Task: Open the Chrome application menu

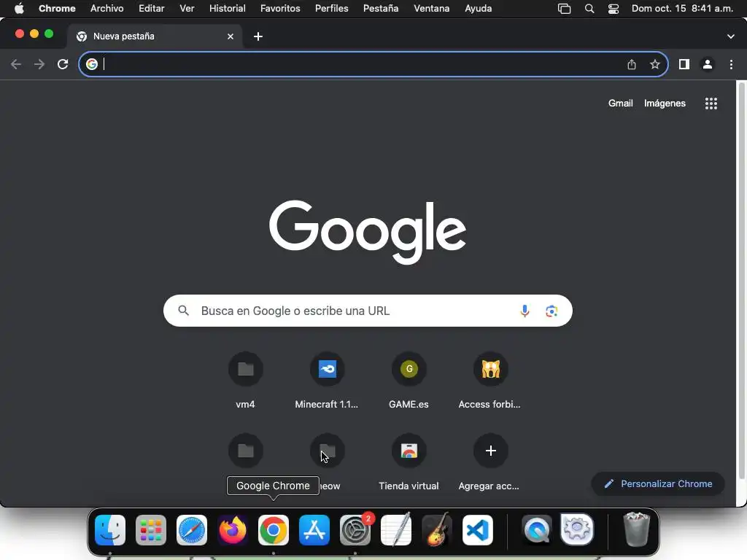Action: tap(57, 9)
